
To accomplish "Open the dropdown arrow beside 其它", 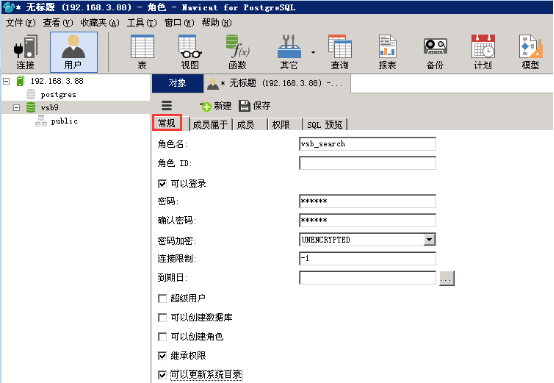I will [x=313, y=52].
